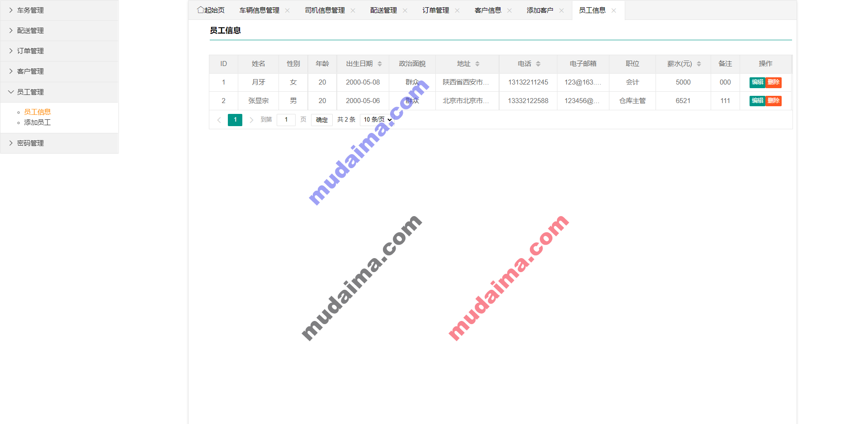Open the 10 条/页 page size dropdown
This screenshot has height=424, width=868.
click(377, 120)
